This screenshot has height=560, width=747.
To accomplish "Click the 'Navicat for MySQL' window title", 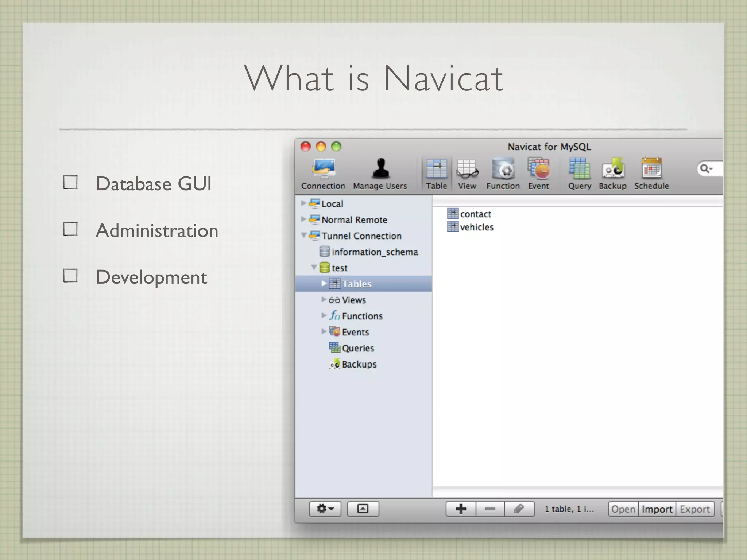I will pyautogui.click(x=549, y=147).
